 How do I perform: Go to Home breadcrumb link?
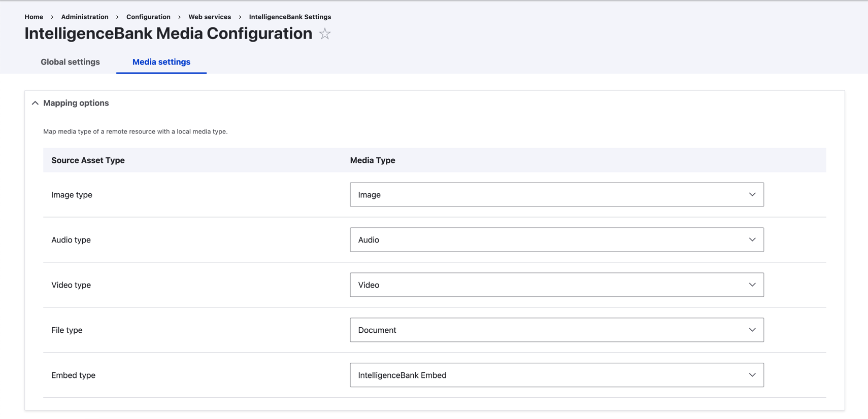pyautogui.click(x=34, y=17)
